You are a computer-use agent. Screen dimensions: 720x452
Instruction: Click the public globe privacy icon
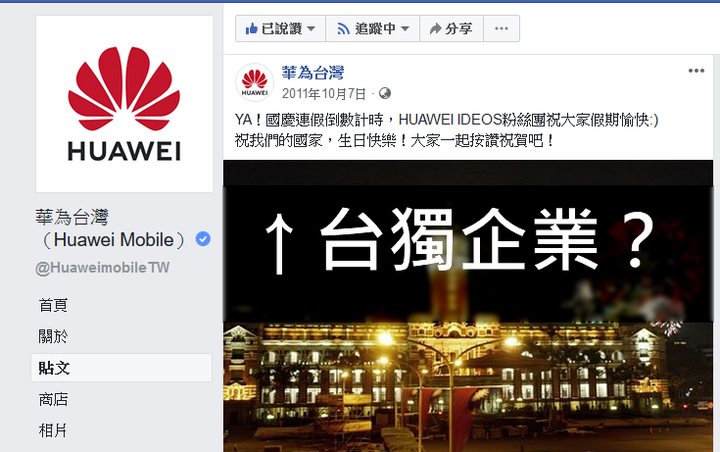coord(385,94)
